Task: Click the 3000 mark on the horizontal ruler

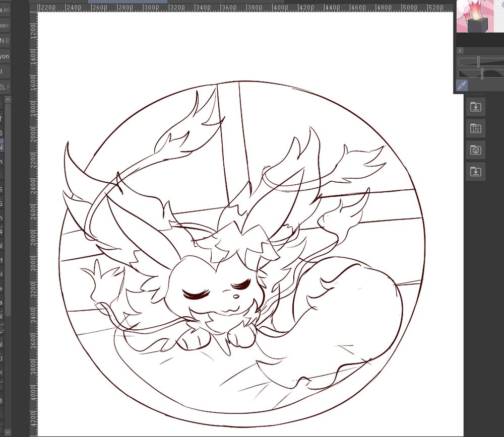Action: (151, 8)
